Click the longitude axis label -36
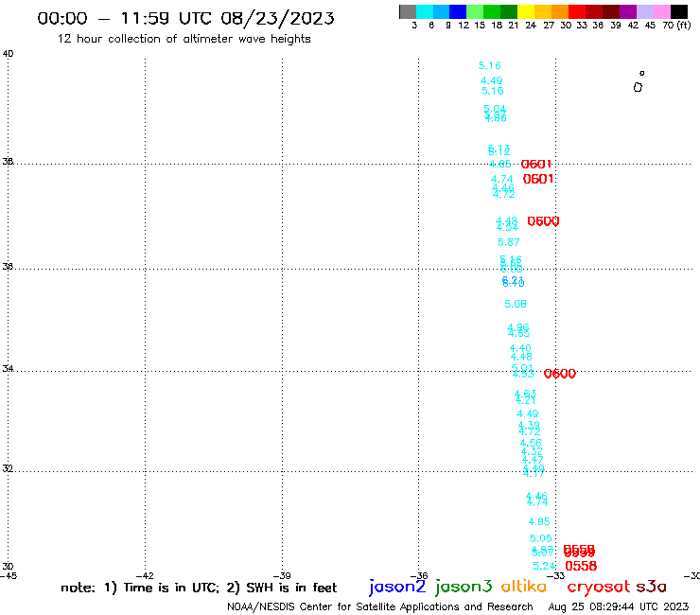The height and width of the screenshot is (615, 700). click(419, 576)
